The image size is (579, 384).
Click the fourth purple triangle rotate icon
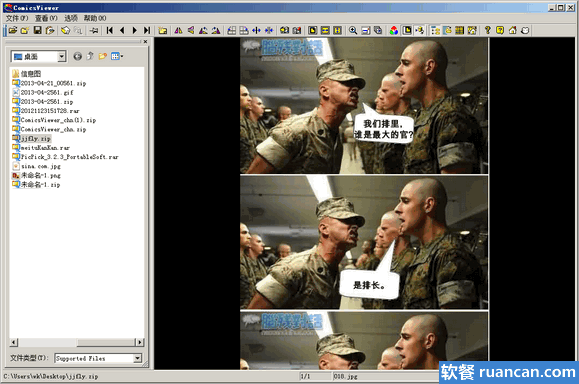click(216, 30)
